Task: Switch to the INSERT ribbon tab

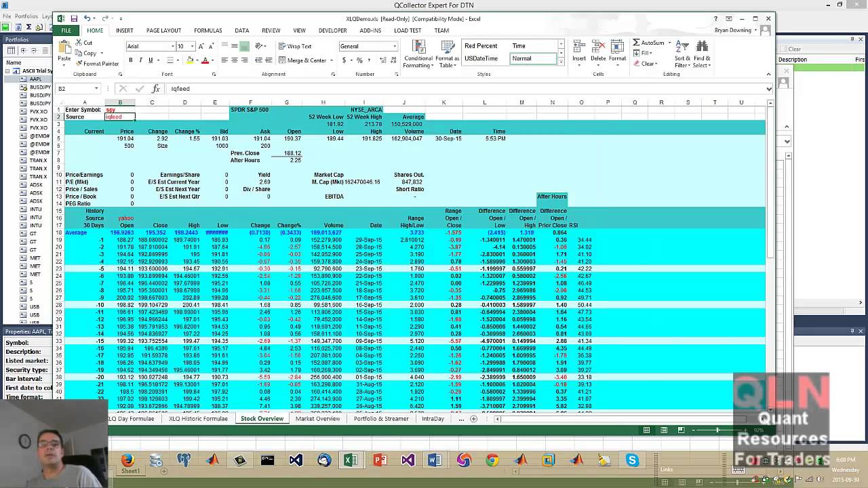Action: pyautogui.click(x=124, y=30)
